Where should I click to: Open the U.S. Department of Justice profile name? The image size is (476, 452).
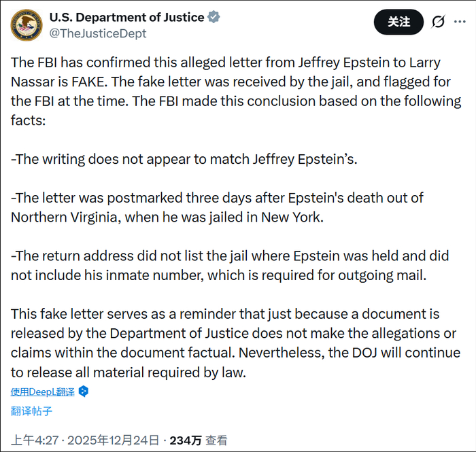click(126, 17)
